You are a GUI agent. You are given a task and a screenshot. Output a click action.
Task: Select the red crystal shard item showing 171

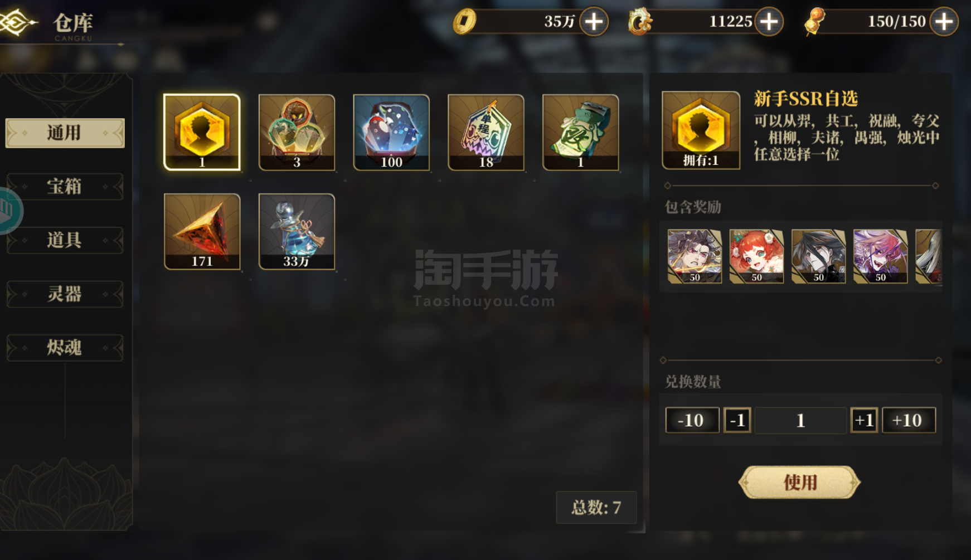tap(202, 231)
